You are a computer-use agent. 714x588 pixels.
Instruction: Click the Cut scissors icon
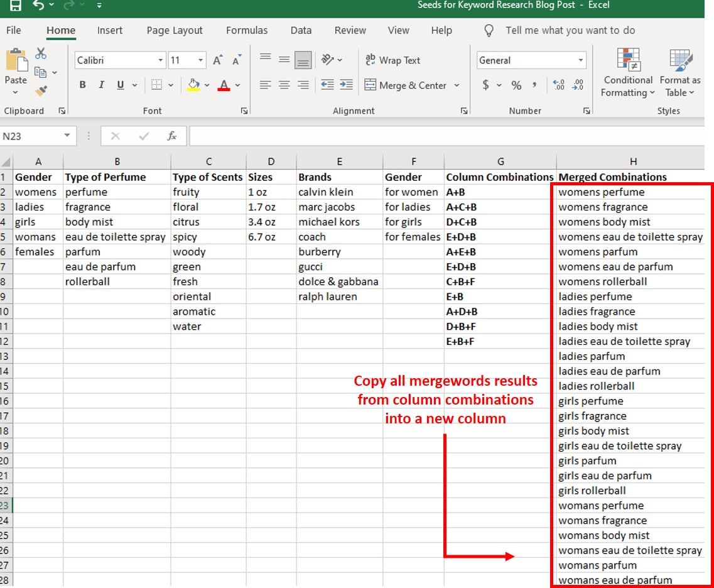click(x=41, y=53)
